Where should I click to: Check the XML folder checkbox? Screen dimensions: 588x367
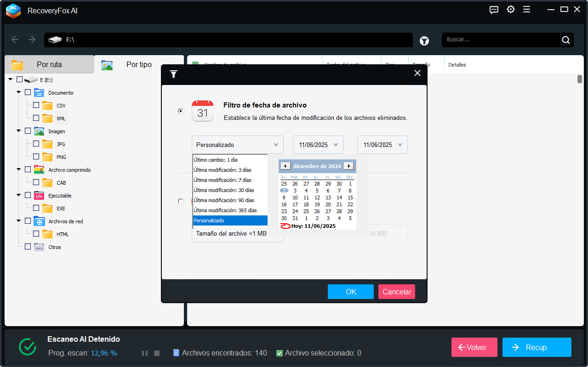[35, 118]
